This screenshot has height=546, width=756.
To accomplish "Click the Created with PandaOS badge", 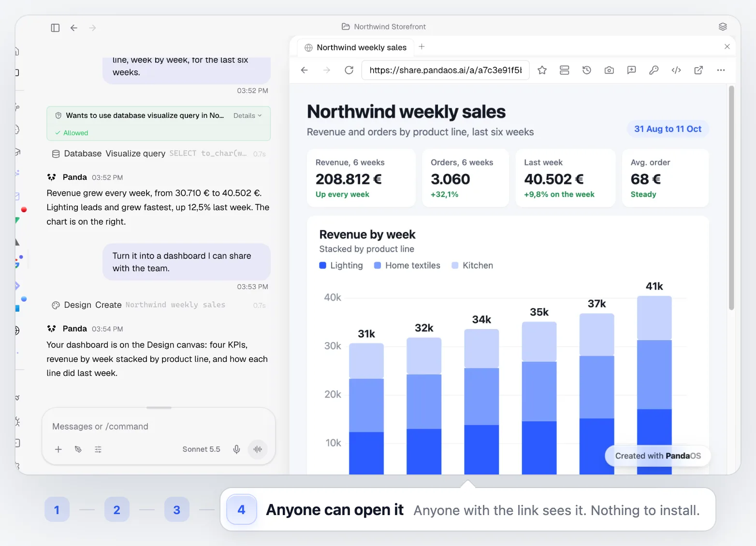I will tap(658, 456).
